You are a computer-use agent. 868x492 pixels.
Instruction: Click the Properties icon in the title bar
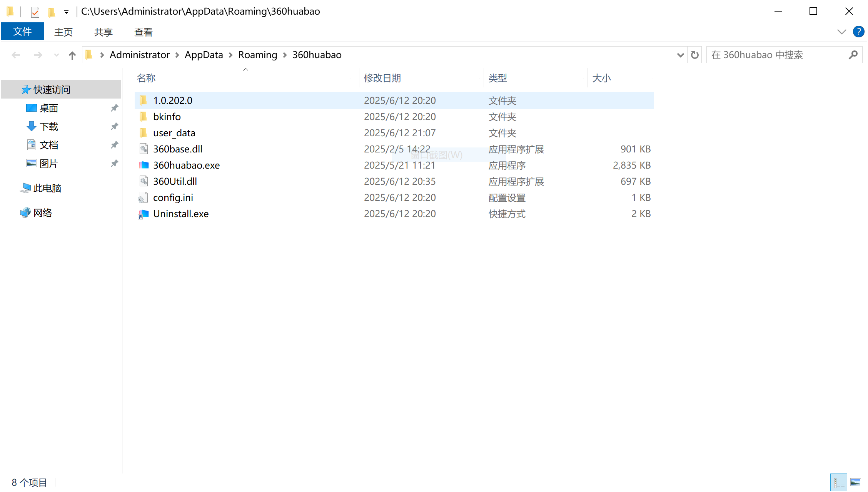point(35,12)
